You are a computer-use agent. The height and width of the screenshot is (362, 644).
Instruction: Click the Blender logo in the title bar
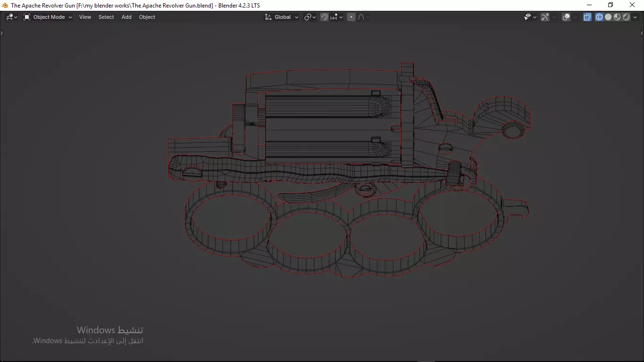(x=5, y=5)
